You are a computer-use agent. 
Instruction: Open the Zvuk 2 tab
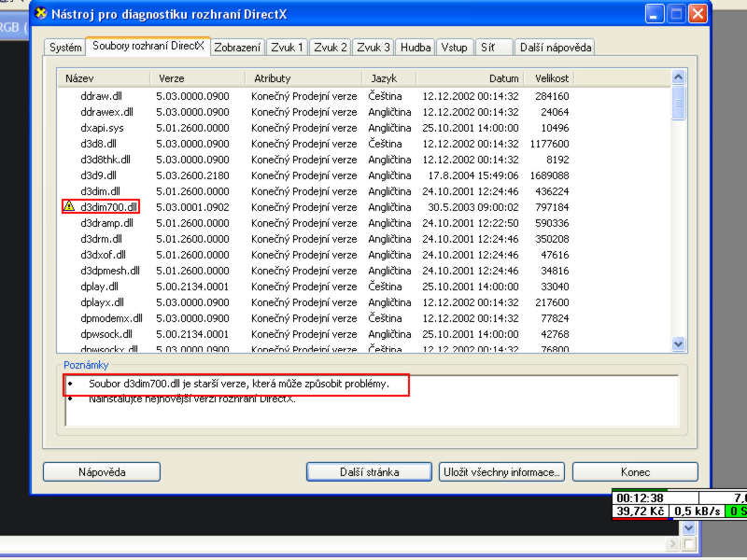[x=331, y=48]
